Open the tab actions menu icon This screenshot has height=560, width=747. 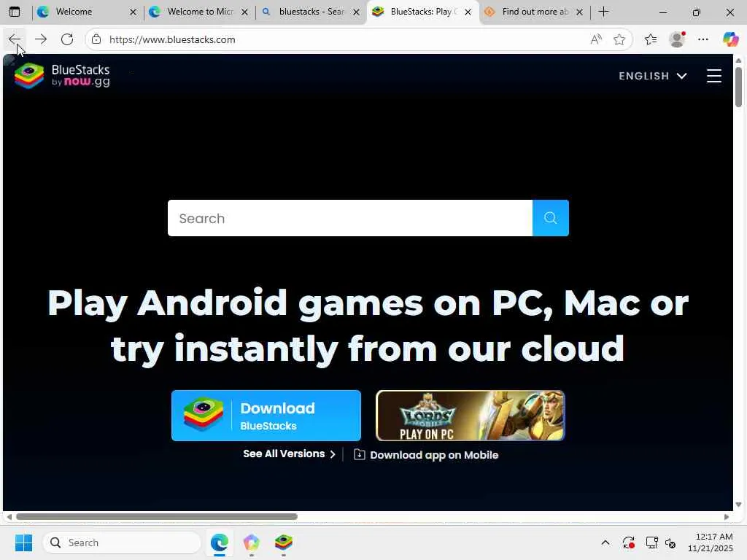tap(15, 12)
